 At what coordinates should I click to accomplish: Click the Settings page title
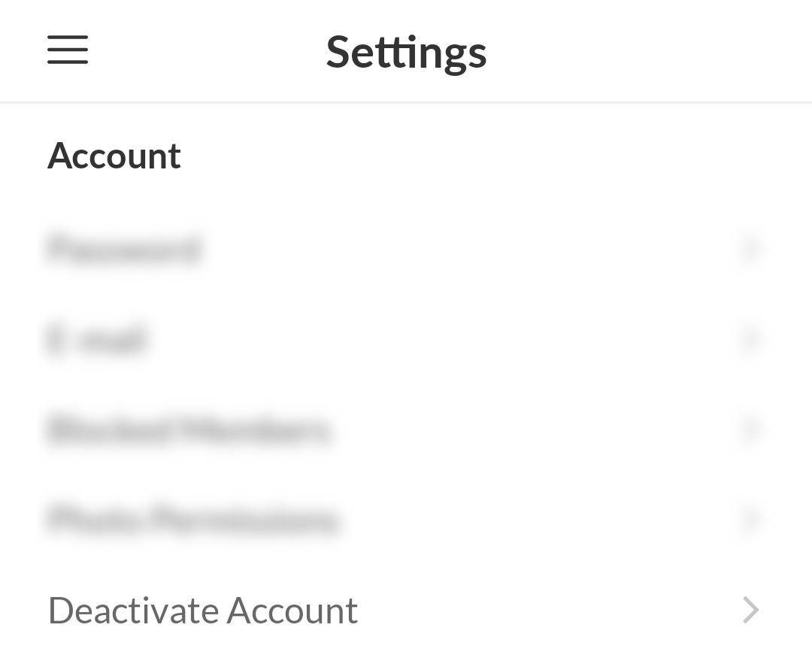pyautogui.click(x=406, y=52)
